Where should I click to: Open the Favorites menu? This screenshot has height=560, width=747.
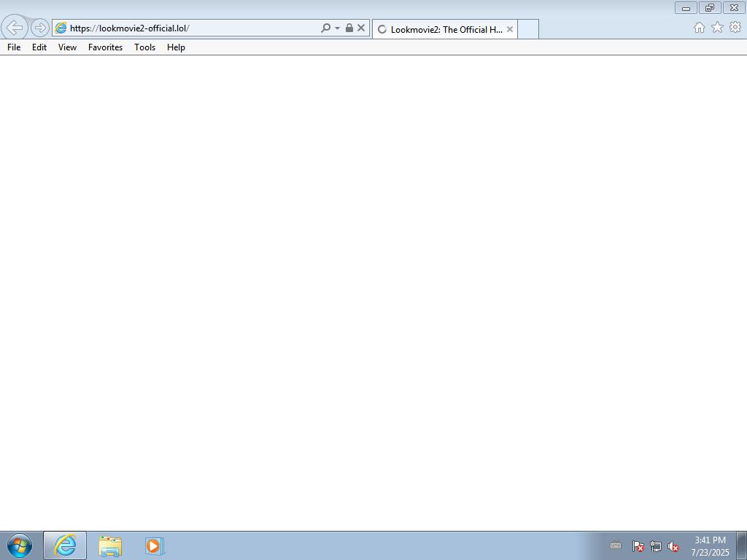click(x=105, y=47)
